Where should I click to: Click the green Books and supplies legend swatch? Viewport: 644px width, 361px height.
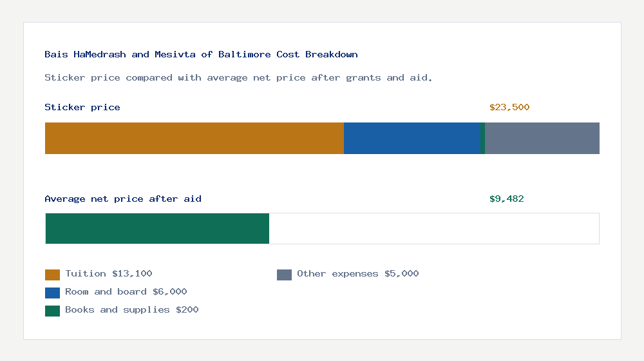53,311
